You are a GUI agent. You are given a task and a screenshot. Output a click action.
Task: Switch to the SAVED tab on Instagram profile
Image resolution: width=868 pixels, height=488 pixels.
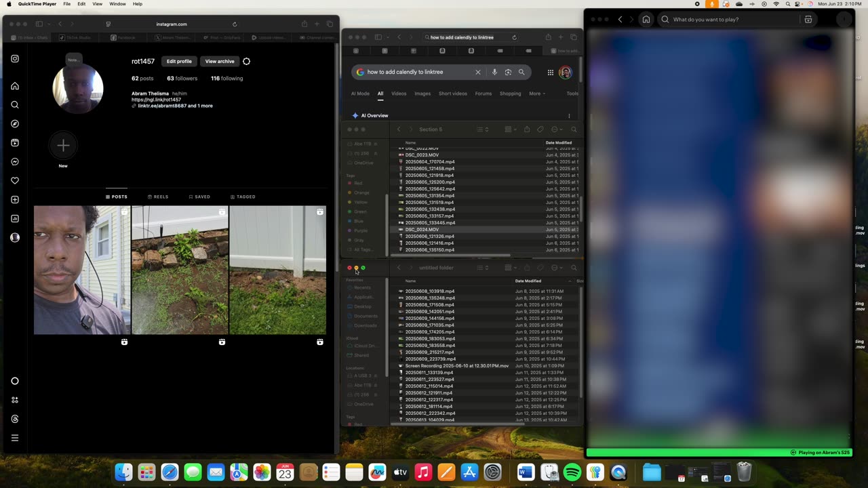coord(199,197)
